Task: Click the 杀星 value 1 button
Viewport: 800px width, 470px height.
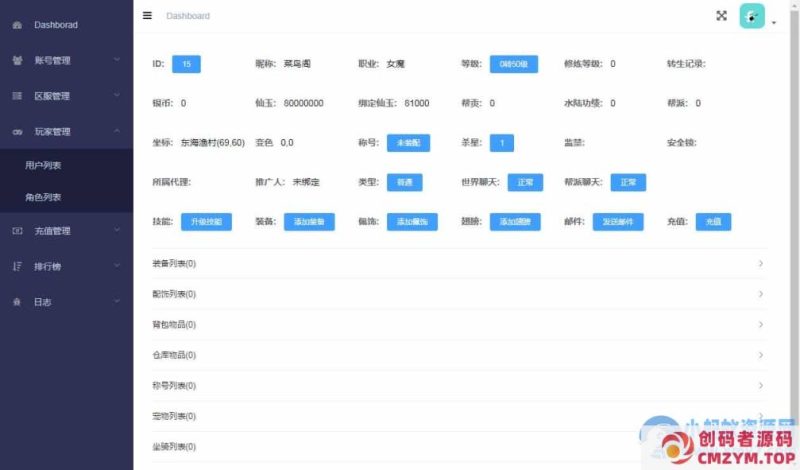Action: 502,143
